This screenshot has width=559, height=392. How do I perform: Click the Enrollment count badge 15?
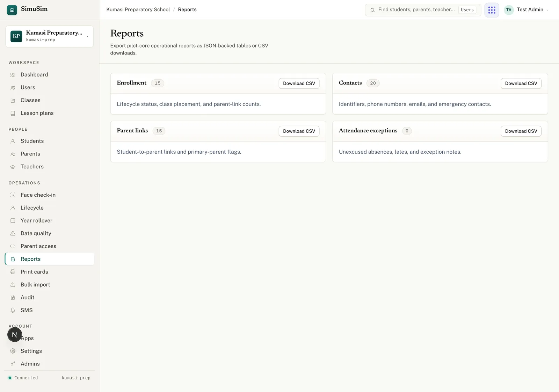pos(158,83)
